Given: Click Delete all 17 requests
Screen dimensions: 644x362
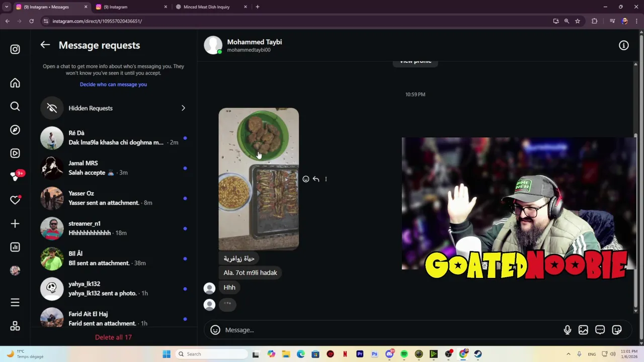Looking at the screenshot, I should pos(113,337).
